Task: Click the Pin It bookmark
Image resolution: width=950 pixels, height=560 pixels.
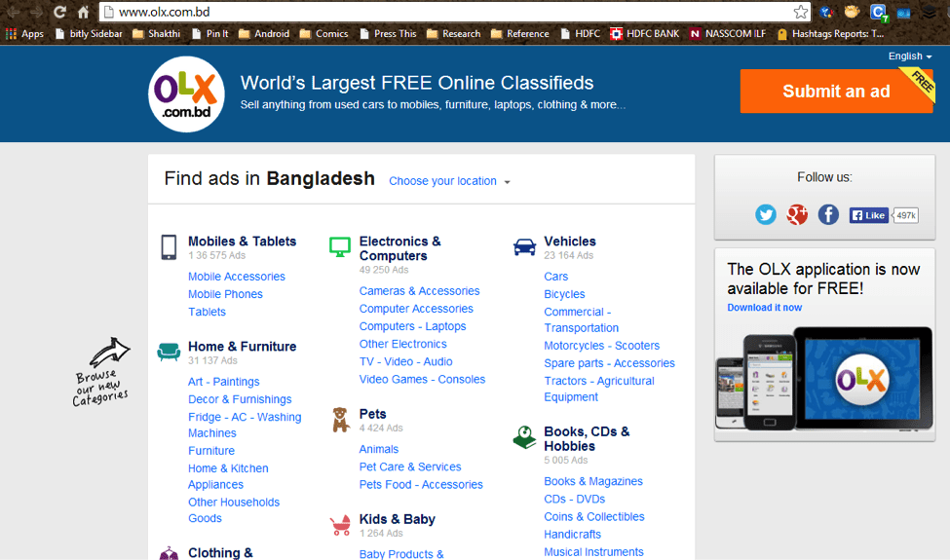Action: click(209, 34)
